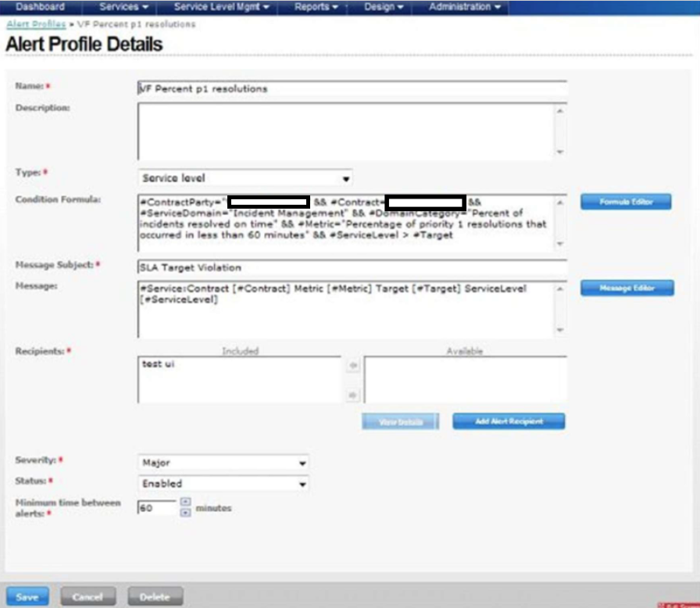The image size is (700, 608).
Task: Click the Message Subject field
Action: pos(352,267)
